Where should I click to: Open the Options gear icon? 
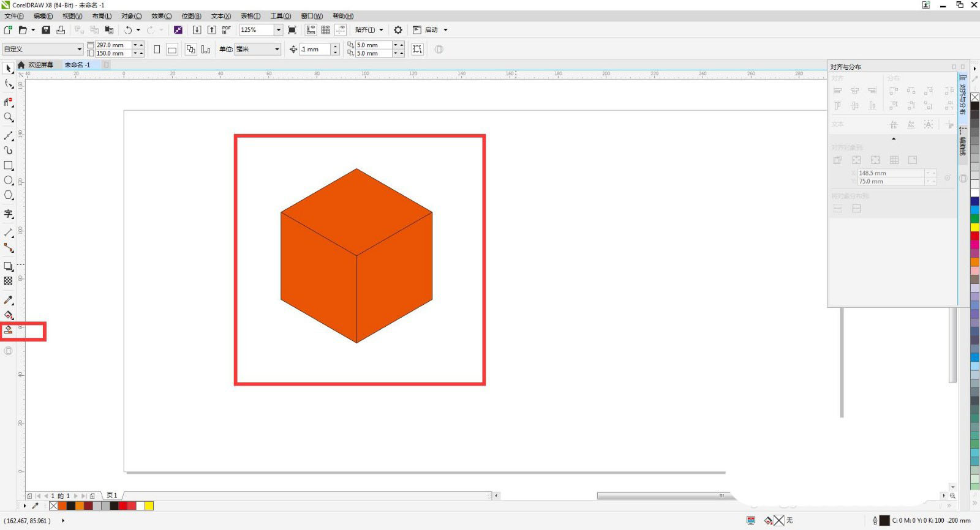[398, 30]
